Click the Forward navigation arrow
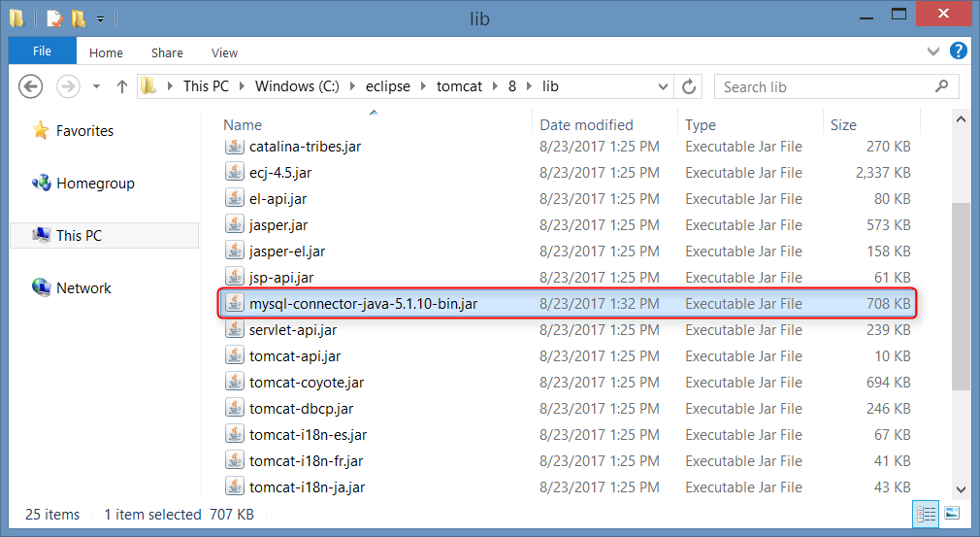980x537 pixels. point(68,86)
